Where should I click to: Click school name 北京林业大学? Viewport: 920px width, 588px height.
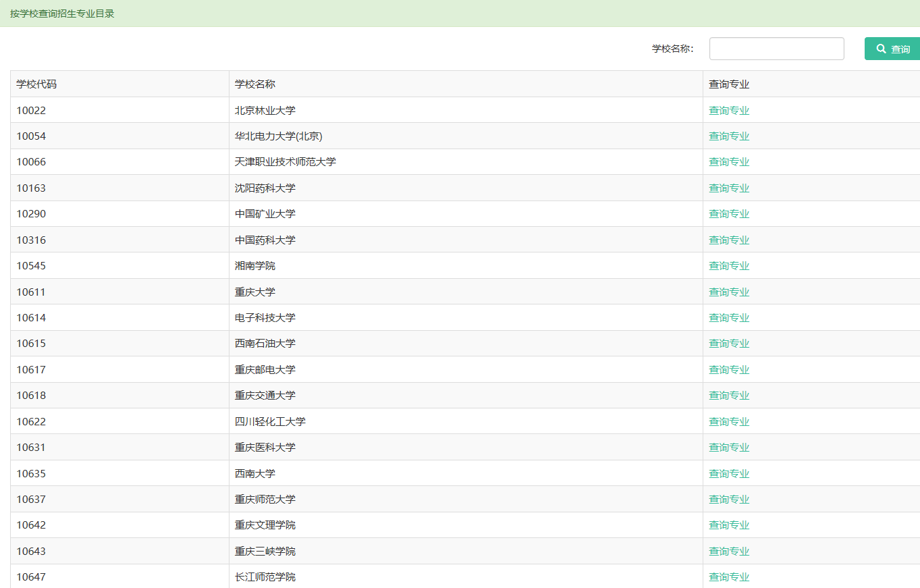click(x=265, y=110)
